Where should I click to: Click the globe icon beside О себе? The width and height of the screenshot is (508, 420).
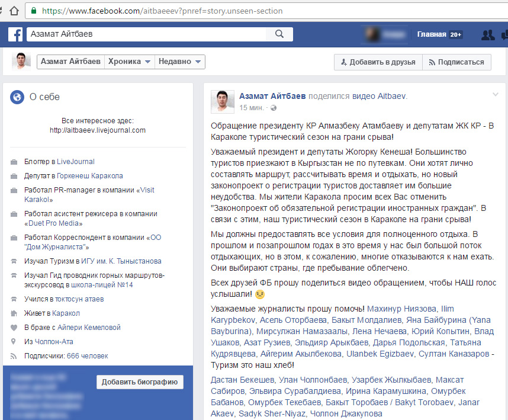click(x=17, y=97)
